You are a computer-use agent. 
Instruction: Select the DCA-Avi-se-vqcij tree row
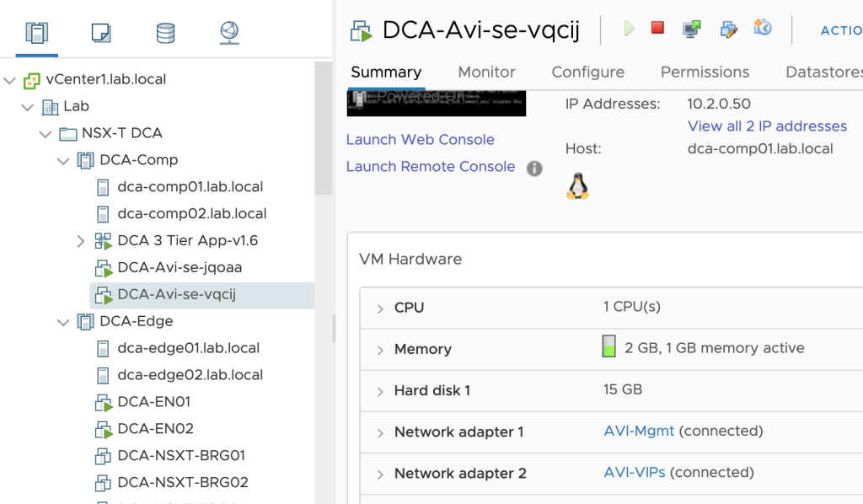click(x=202, y=295)
